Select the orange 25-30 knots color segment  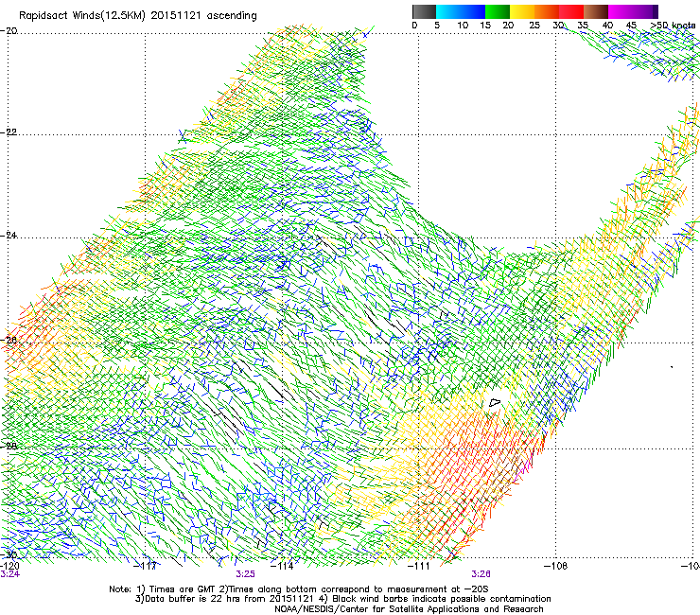coord(547,11)
